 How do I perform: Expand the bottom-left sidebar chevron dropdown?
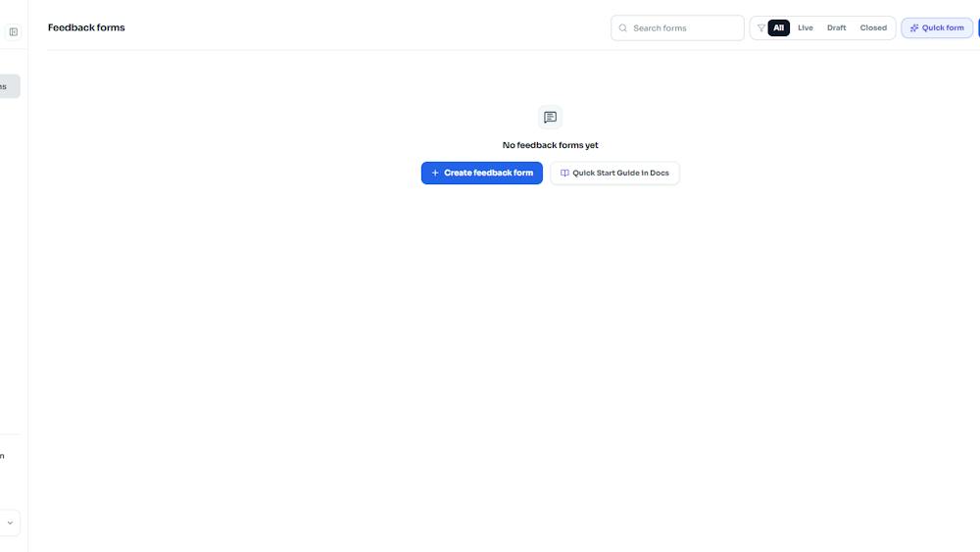tap(10, 523)
